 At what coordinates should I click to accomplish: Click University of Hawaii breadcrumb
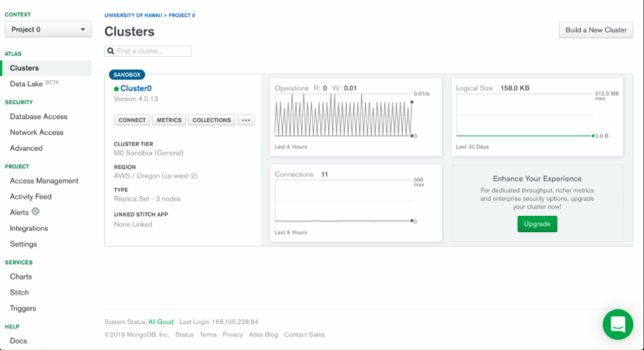coord(133,15)
